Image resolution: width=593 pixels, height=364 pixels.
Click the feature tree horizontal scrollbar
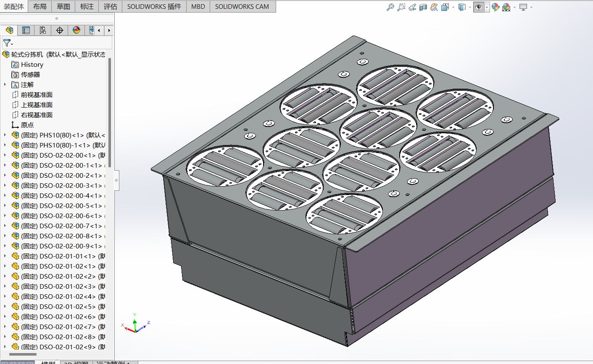click(x=23, y=354)
